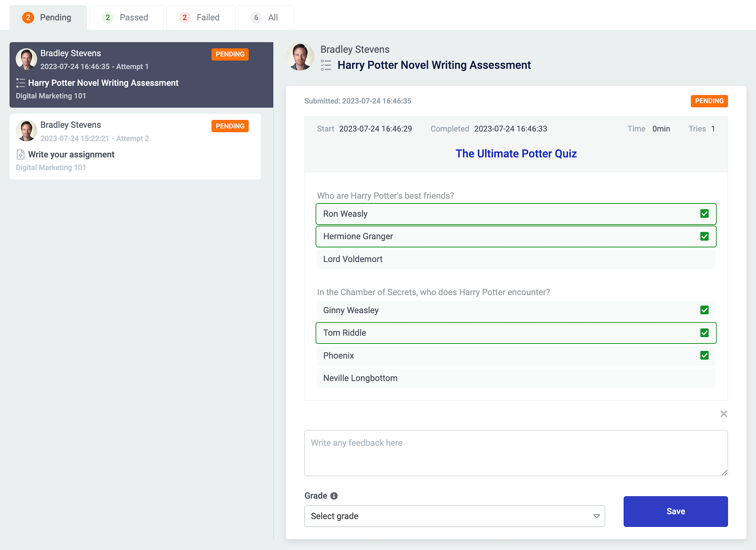Click the avatar on the Attempt 2 submission card

(26, 131)
